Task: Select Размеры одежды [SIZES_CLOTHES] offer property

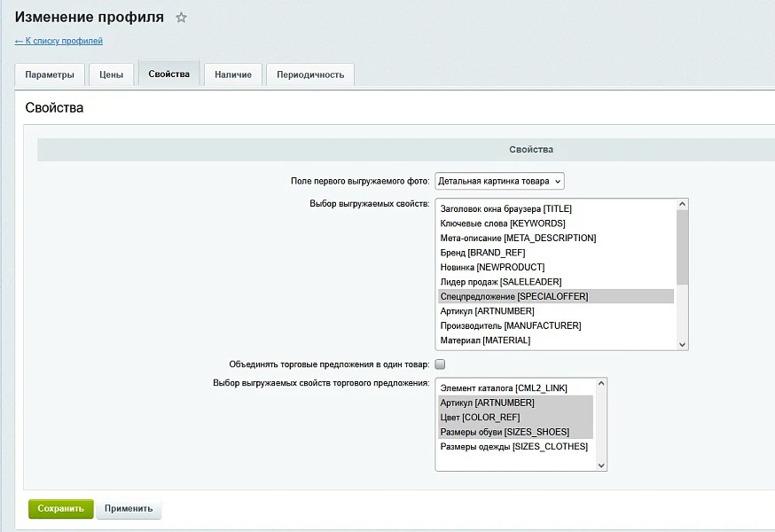Action: tap(515, 447)
